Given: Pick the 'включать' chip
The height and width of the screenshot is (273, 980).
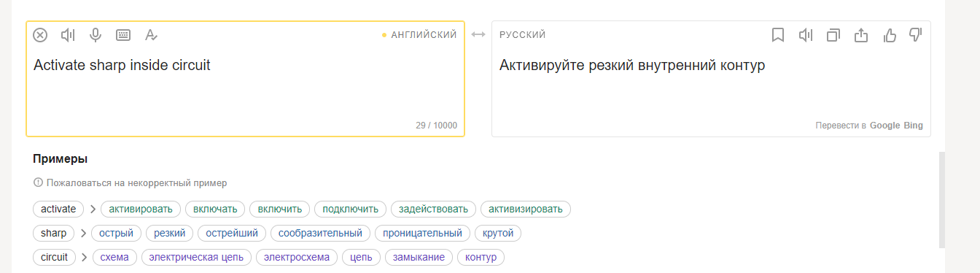Looking at the screenshot, I should click(x=215, y=209).
